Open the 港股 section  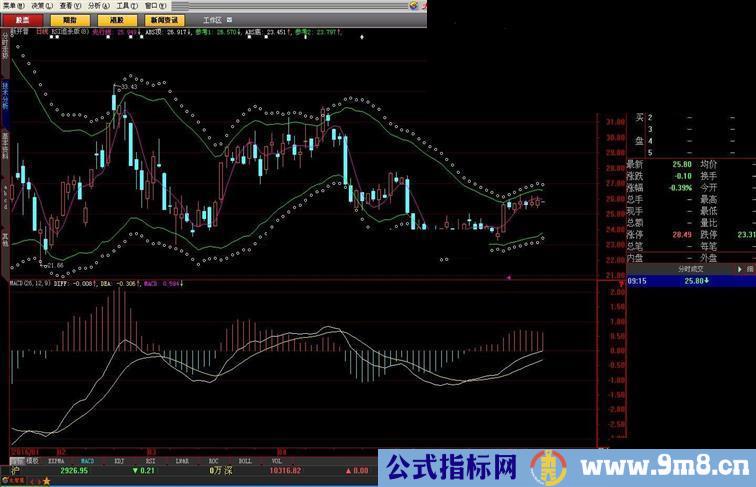(117, 18)
